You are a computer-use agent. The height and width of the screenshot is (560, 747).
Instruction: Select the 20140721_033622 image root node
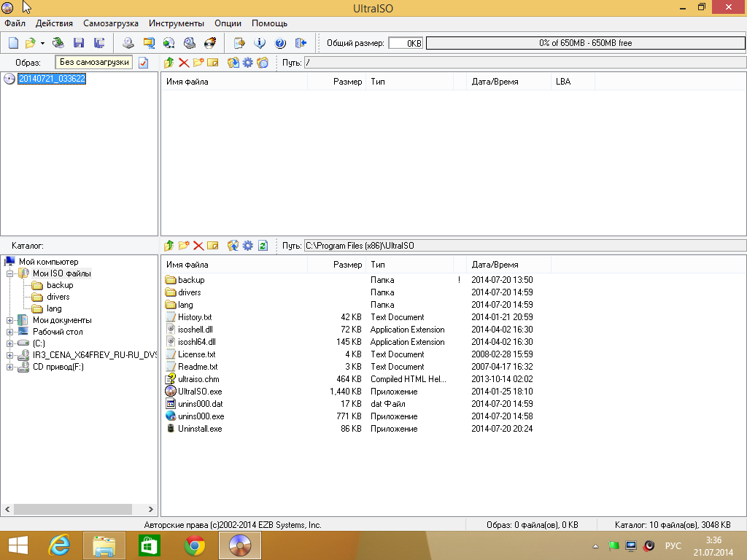(52, 79)
